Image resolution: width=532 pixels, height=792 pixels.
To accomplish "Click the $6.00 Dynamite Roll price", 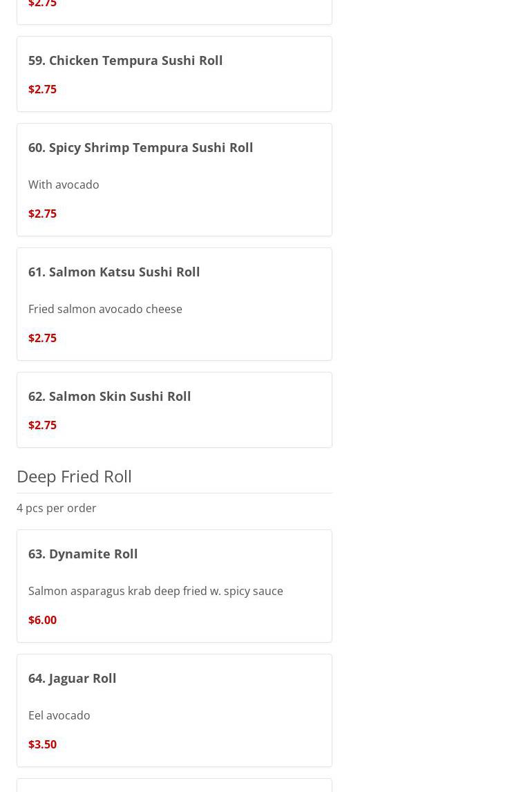I will pyautogui.click(x=42, y=620).
